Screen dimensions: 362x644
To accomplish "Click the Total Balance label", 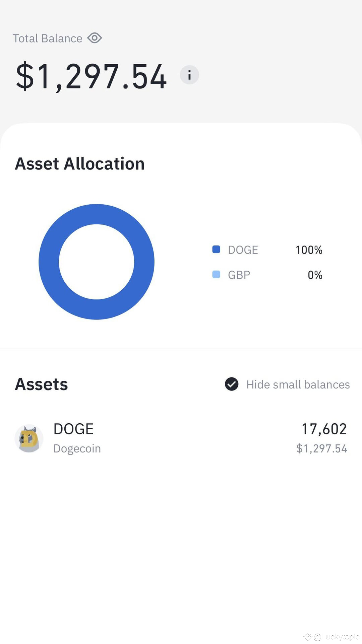I will [x=47, y=39].
